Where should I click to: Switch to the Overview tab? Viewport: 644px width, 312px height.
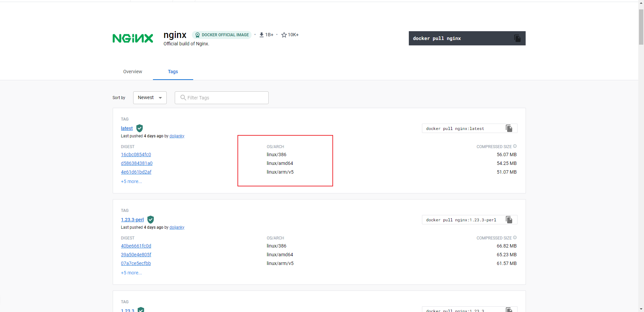coord(132,72)
